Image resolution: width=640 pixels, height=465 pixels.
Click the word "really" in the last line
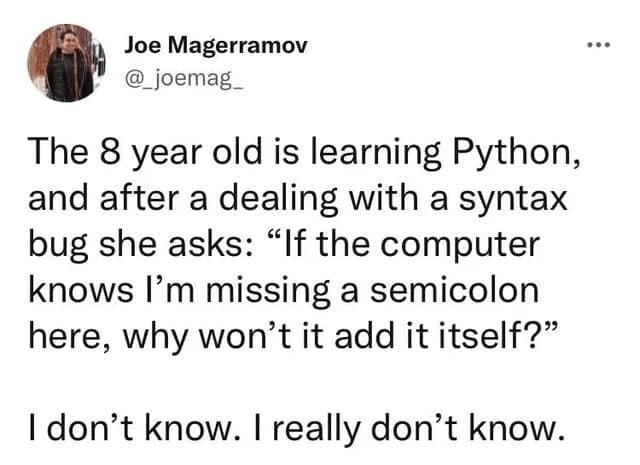317,429
